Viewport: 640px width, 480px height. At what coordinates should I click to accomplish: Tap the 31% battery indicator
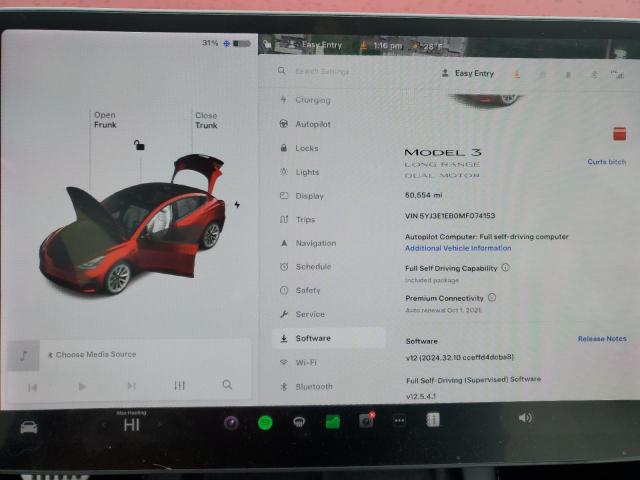(210, 43)
